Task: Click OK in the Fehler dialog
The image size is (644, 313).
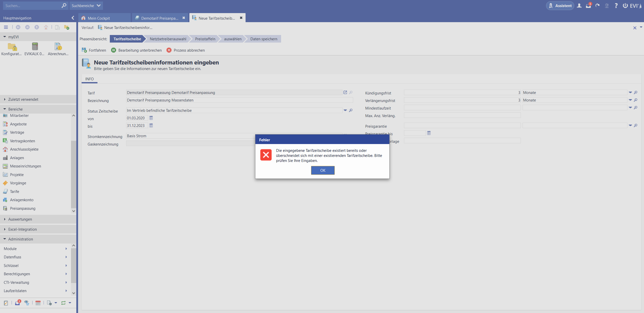Action: tap(323, 170)
